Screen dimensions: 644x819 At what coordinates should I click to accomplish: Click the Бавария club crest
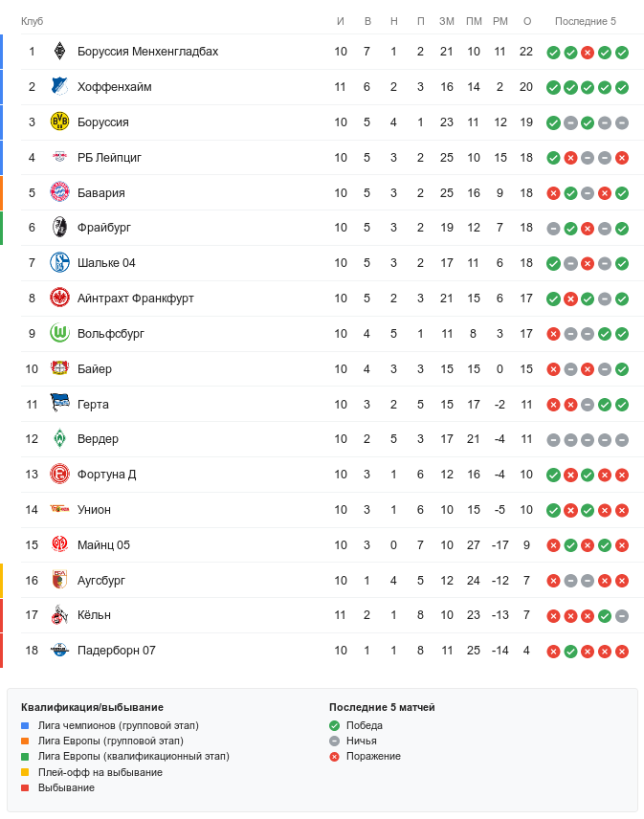click(60, 192)
